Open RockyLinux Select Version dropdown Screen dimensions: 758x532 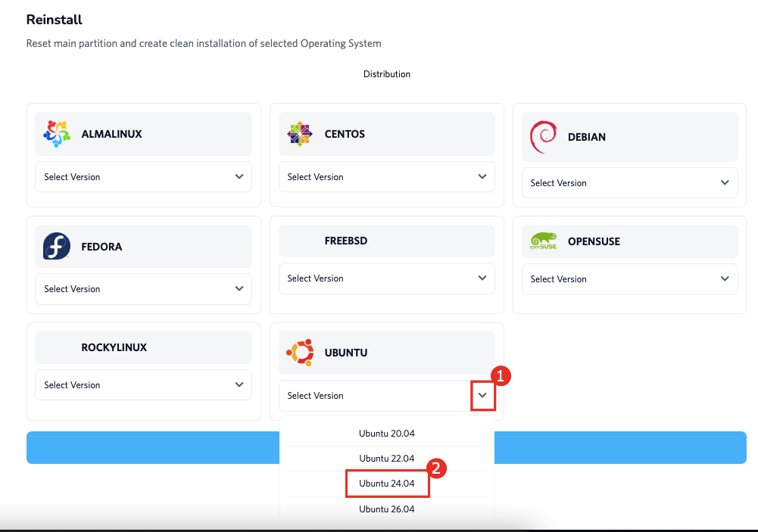coord(144,384)
